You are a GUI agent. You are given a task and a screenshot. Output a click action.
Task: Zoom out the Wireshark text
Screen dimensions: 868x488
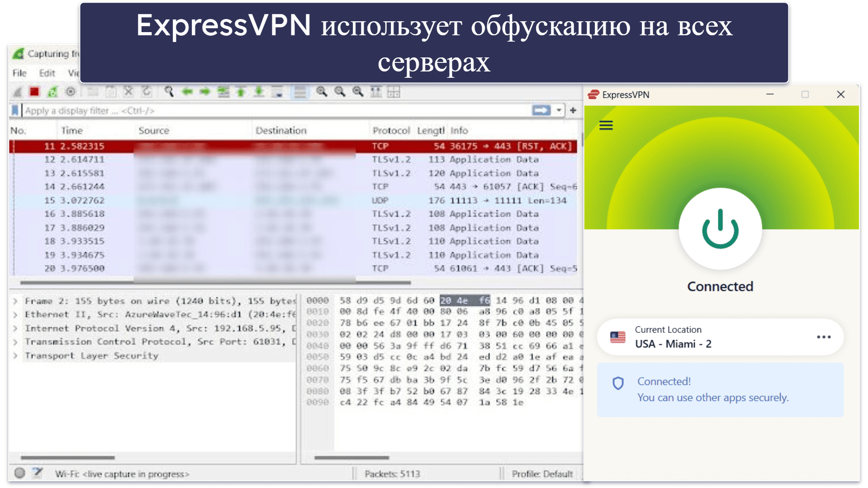[340, 92]
